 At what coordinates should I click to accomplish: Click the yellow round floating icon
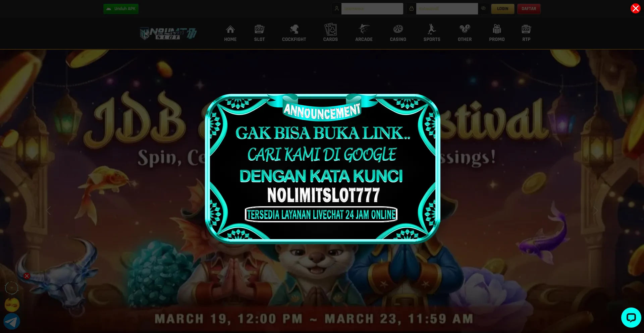12,305
